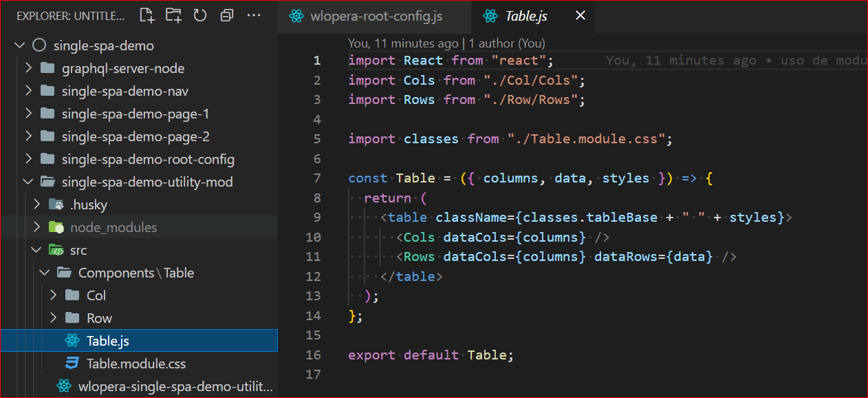868x398 pixels.
Task: Switch to the Table.js tab
Action: pyautogui.click(x=529, y=15)
